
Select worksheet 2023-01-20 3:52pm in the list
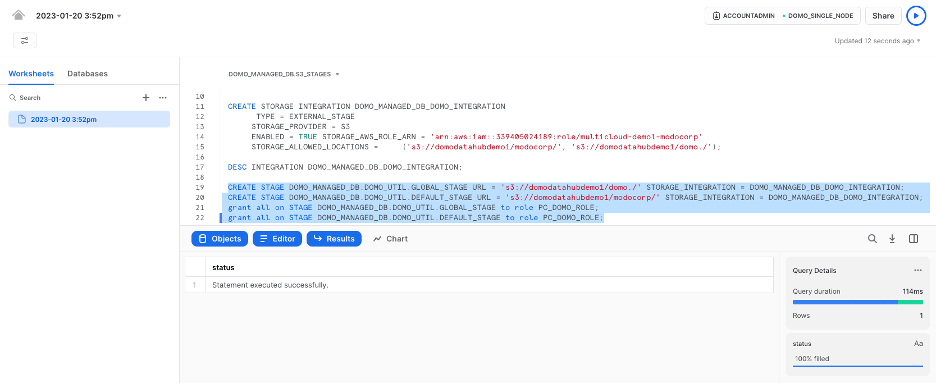click(x=89, y=119)
